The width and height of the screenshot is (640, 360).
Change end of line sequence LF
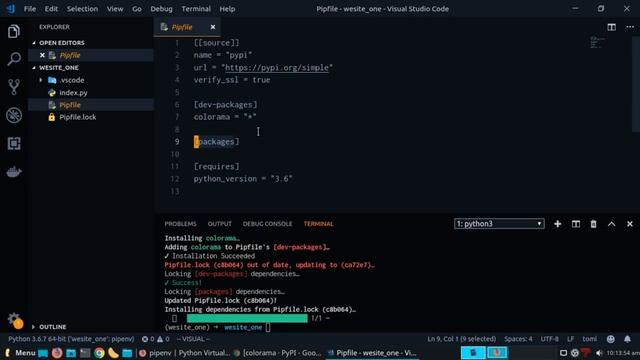pos(570,339)
